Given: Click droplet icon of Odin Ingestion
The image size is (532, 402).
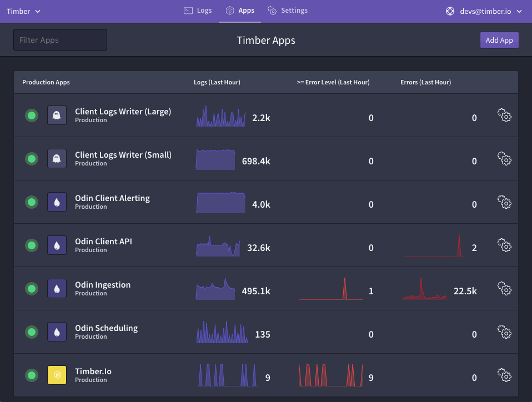Looking at the screenshot, I should point(57,288).
